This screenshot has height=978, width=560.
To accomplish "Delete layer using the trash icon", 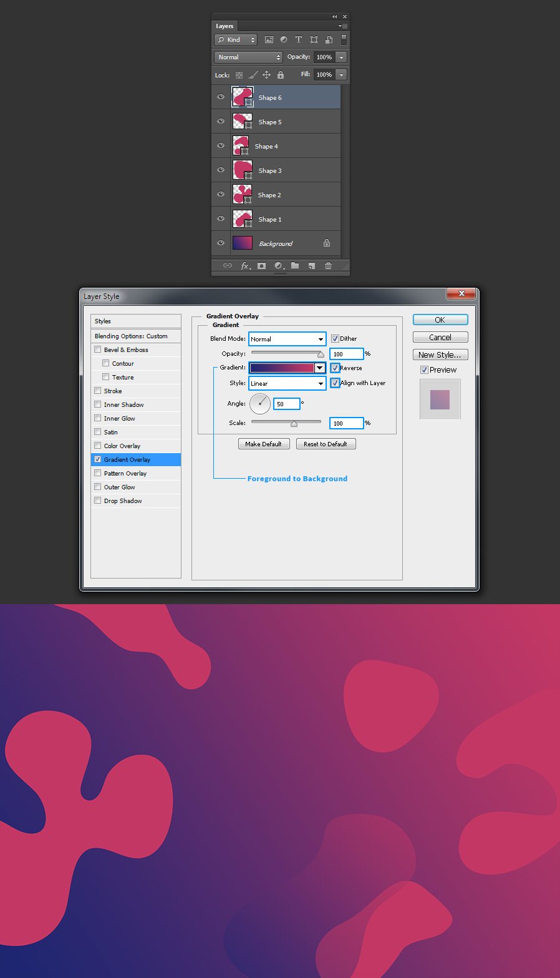I will coord(328,266).
